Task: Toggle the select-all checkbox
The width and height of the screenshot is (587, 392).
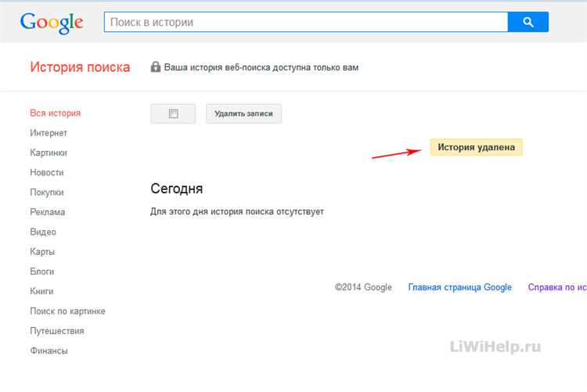Action: click(173, 113)
